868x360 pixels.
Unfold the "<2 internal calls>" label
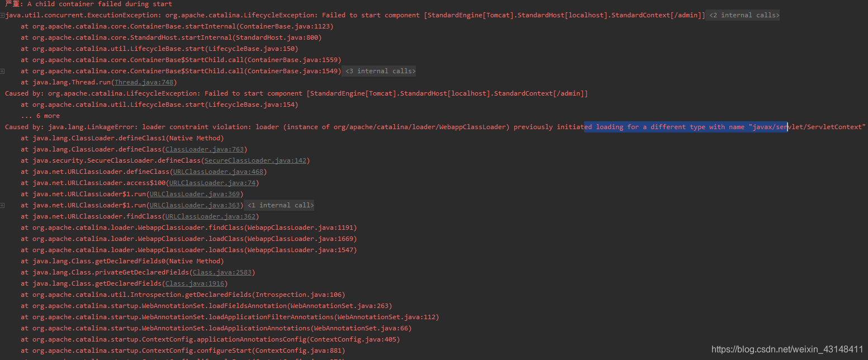tap(743, 15)
